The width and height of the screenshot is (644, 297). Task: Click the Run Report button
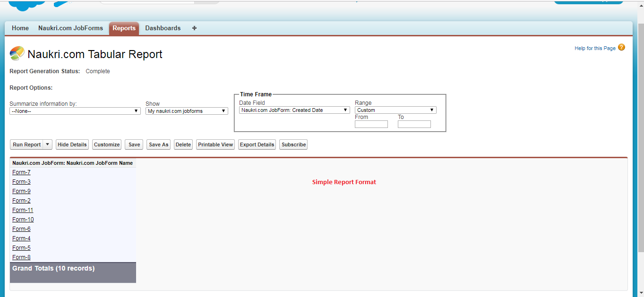pos(26,144)
